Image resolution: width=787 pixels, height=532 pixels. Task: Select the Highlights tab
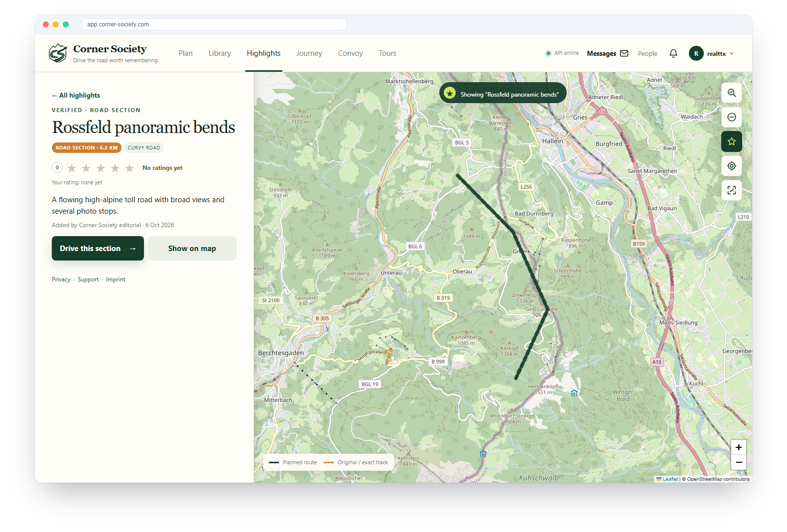click(263, 53)
